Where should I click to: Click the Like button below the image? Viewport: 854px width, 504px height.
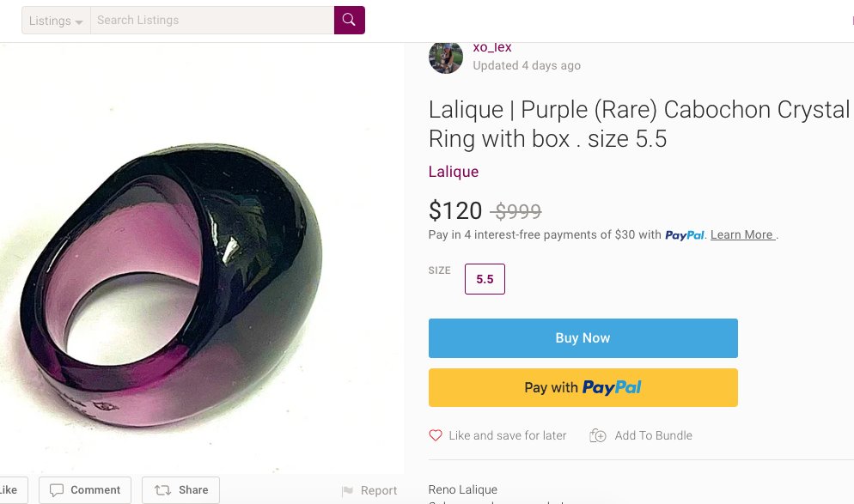pyautogui.click(x=10, y=490)
